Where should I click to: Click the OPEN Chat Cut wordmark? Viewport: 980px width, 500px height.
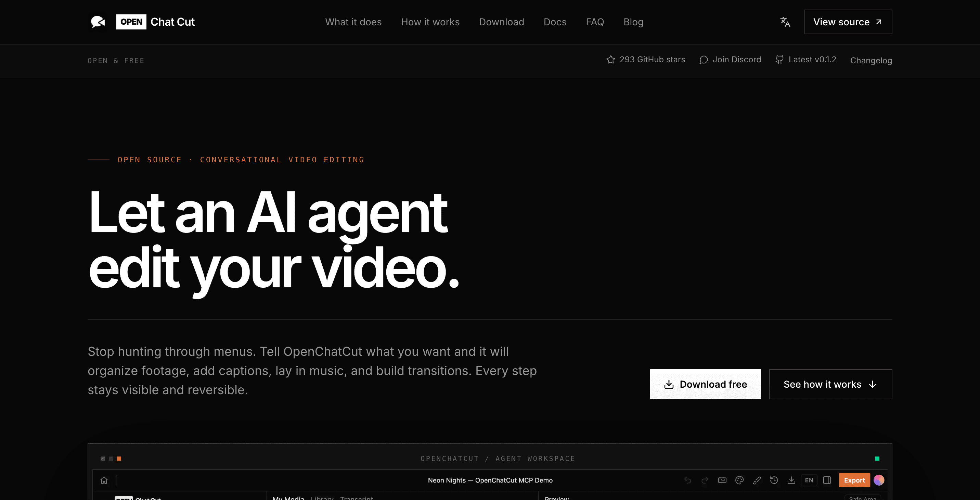coord(155,22)
